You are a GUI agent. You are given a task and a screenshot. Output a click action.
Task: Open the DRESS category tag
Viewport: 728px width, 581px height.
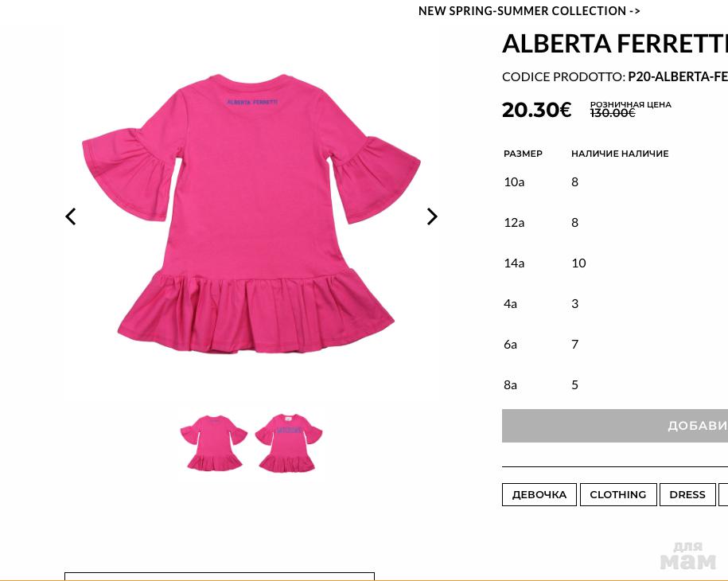coord(687,494)
